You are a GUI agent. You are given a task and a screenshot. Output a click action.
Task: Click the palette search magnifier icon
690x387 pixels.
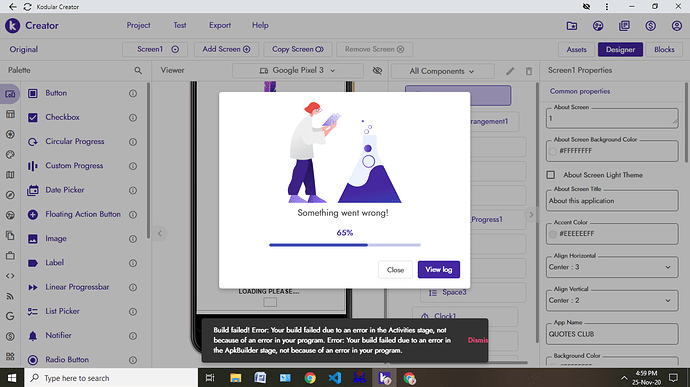(x=138, y=70)
